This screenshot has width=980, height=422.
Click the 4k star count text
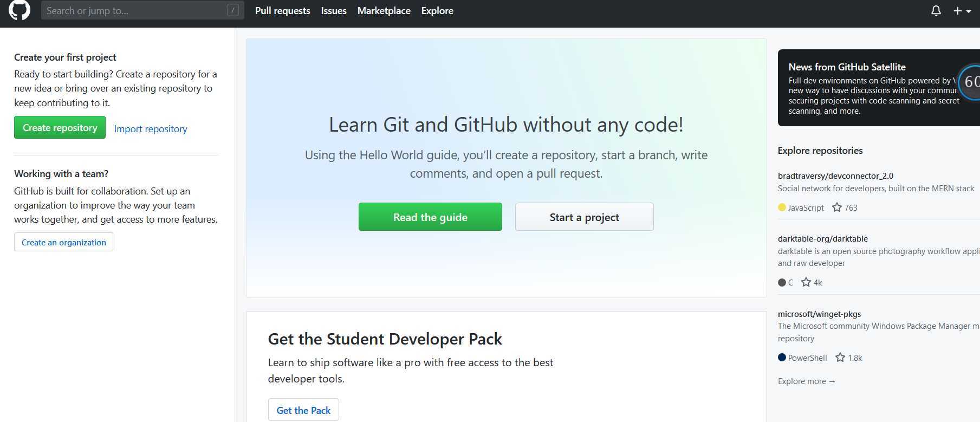[x=817, y=282]
